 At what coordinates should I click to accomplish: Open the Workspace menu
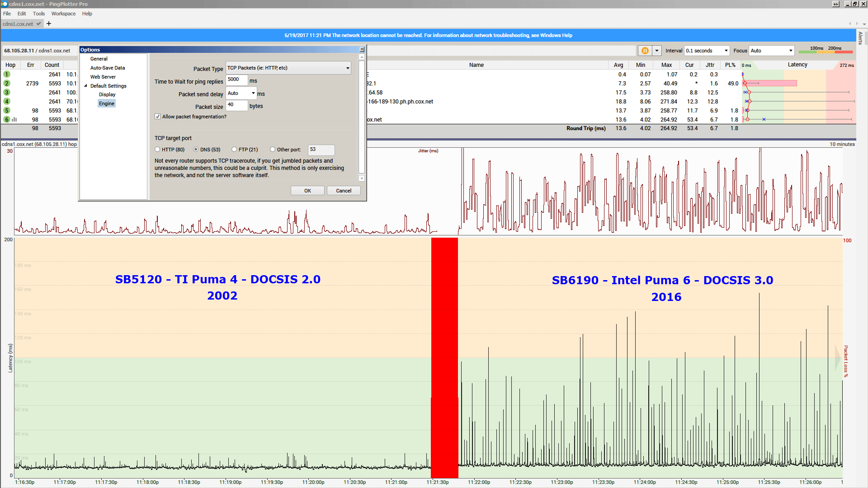coord(63,14)
